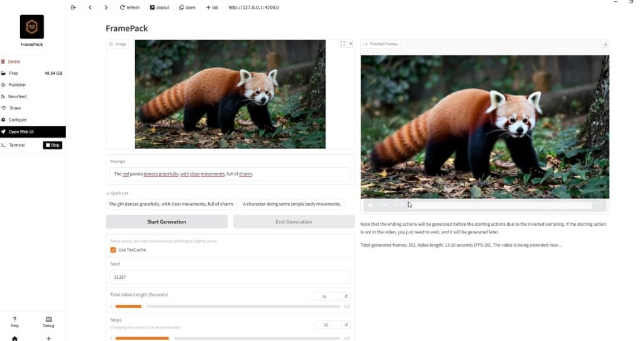Play the finished frames video

(x=370, y=205)
